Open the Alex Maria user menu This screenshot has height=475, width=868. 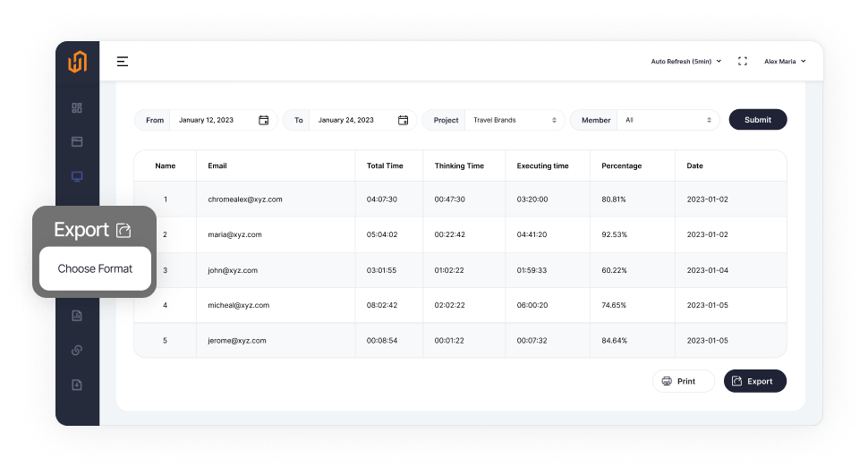coord(784,62)
